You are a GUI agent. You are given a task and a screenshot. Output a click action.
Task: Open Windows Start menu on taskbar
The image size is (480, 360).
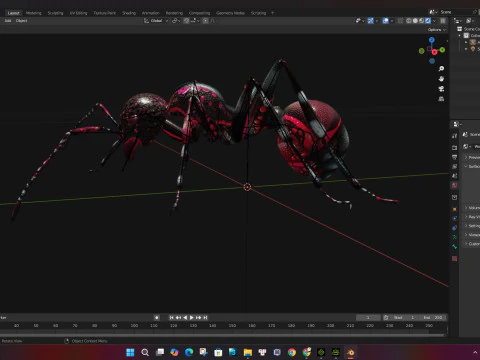(x=130, y=352)
